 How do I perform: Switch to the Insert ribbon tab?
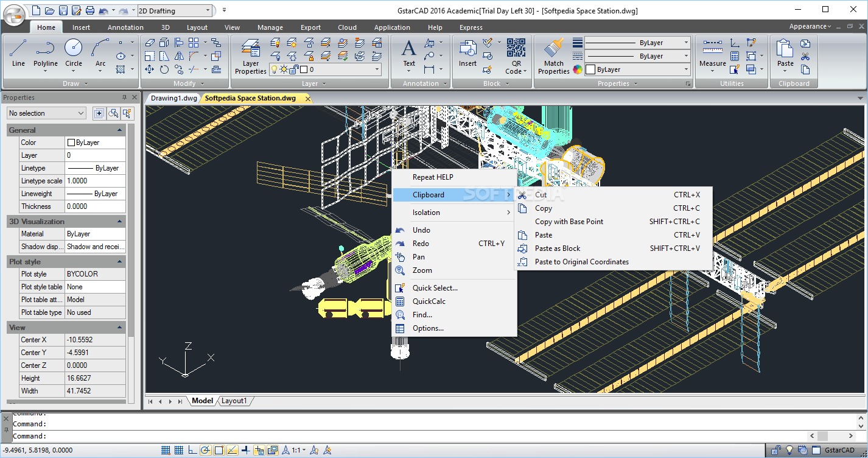pos(81,27)
